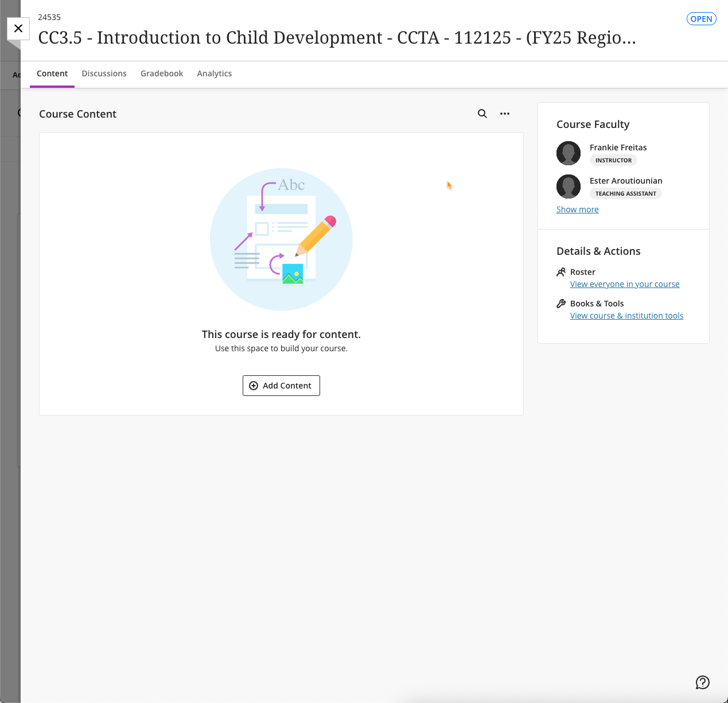Click Ester Aroutiounian's avatar
728x703 pixels.
(569, 187)
